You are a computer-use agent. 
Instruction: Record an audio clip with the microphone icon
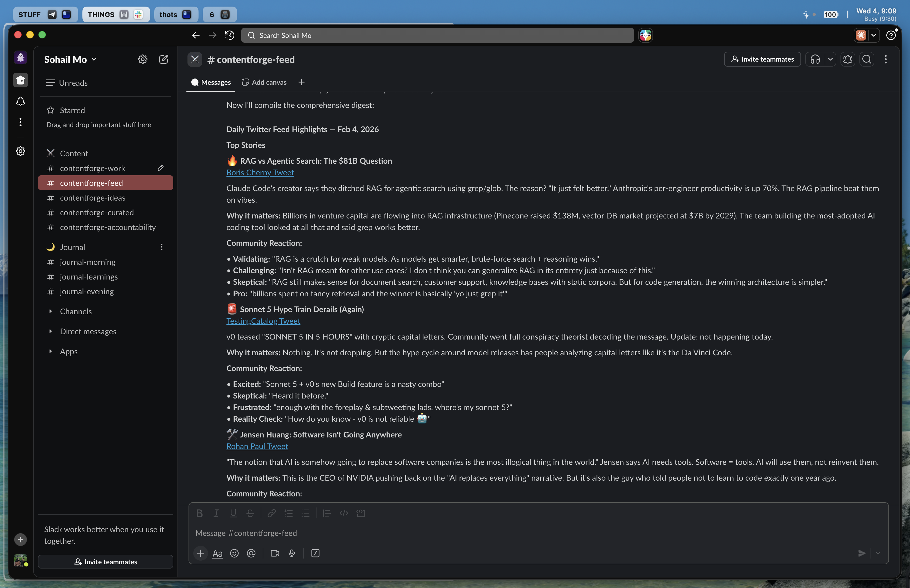pyautogui.click(x=291, y=553)
